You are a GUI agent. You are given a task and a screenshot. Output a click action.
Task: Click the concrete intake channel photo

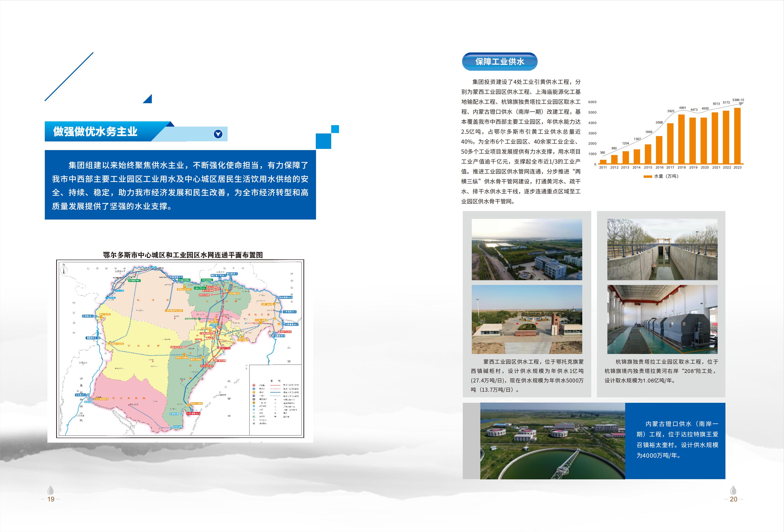(662, 249)
